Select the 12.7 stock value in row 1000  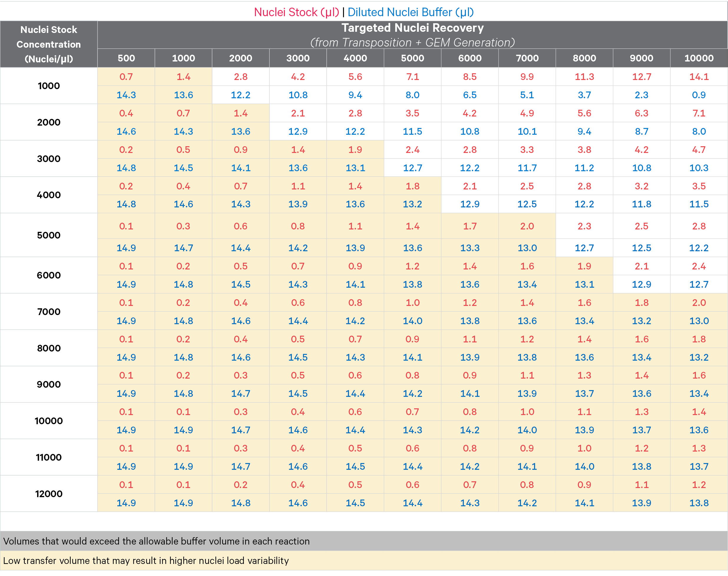click(x=641, y=76)
